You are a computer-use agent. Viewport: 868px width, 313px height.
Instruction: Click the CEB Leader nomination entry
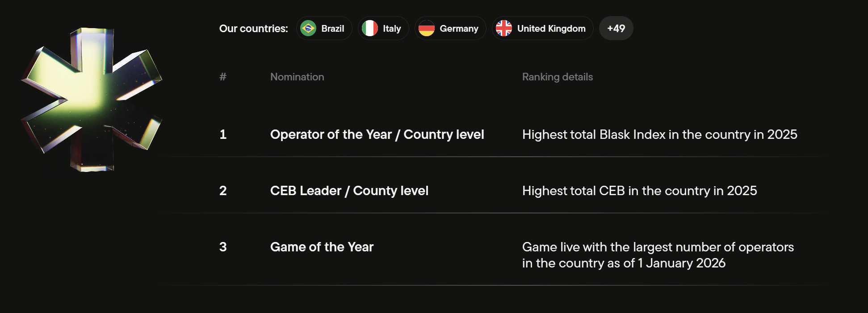click(x=350, y=191)
